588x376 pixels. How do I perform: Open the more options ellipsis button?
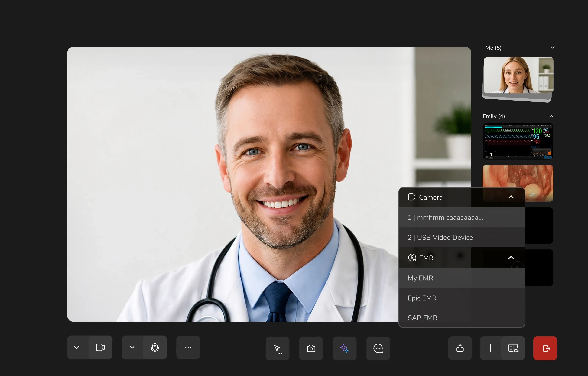coord(188,347)
